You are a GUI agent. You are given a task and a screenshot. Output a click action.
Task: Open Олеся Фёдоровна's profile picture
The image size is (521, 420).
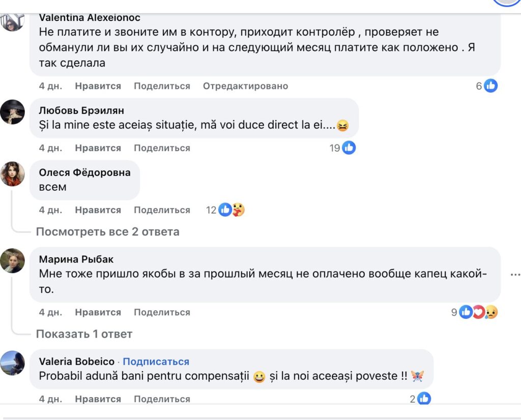click(x=13, y=174)
